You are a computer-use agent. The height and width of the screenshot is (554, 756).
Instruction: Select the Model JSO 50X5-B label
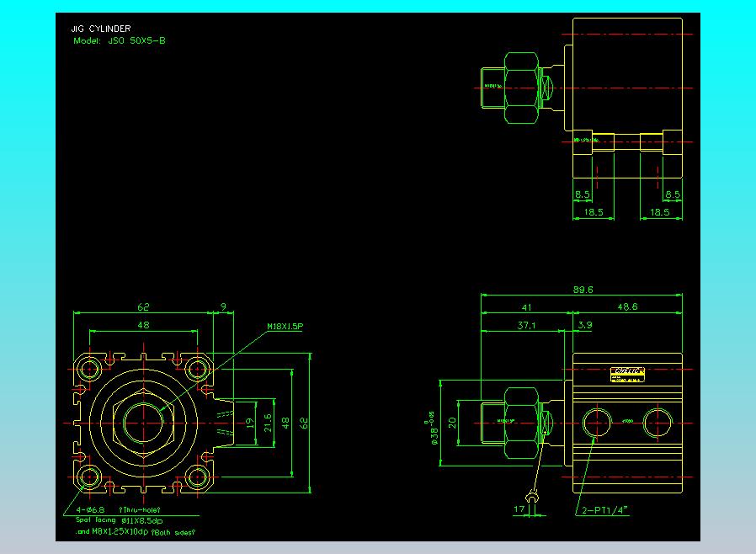pyautogui.click(x=119, y=41)
